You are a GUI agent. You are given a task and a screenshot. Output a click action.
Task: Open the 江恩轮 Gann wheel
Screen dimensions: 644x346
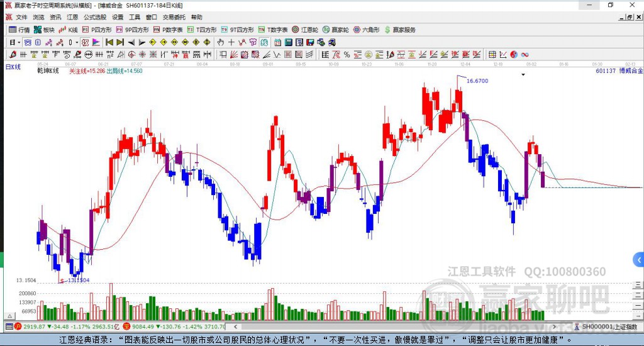pyautogui.click(x=305, y=30)
